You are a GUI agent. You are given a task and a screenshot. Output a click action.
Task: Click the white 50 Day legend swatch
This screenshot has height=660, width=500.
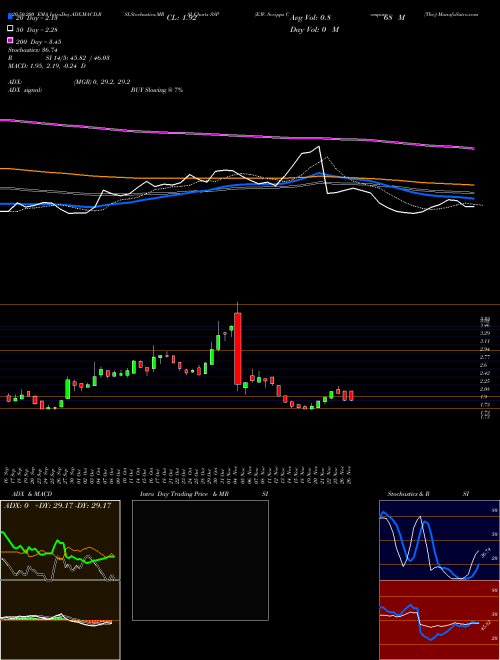click(x=10, y=29)
